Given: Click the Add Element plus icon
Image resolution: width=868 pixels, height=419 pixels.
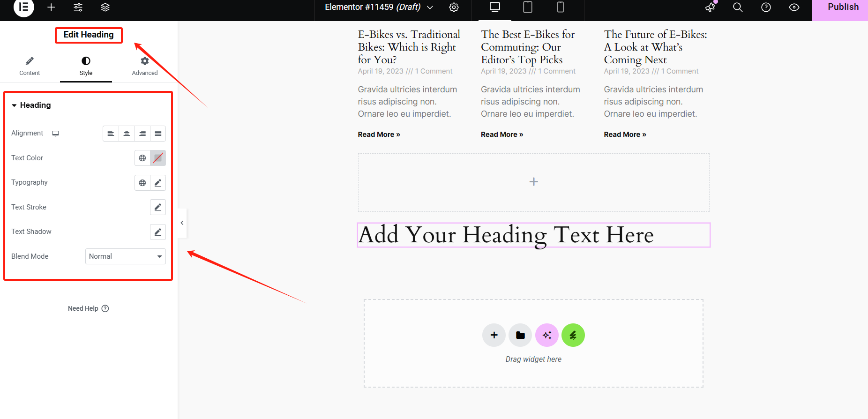Looking at the screenshot, I should point(51,7).
